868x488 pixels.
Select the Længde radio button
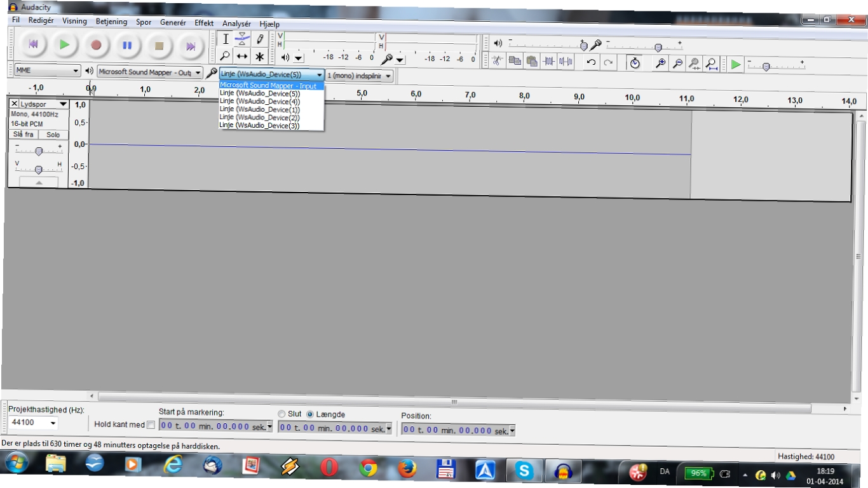tap(310, 414)
